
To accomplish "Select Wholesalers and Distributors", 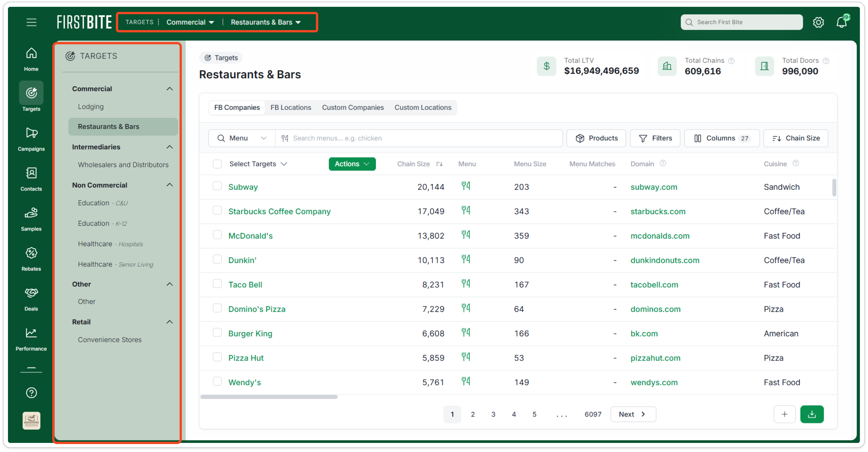I will 123,165.
